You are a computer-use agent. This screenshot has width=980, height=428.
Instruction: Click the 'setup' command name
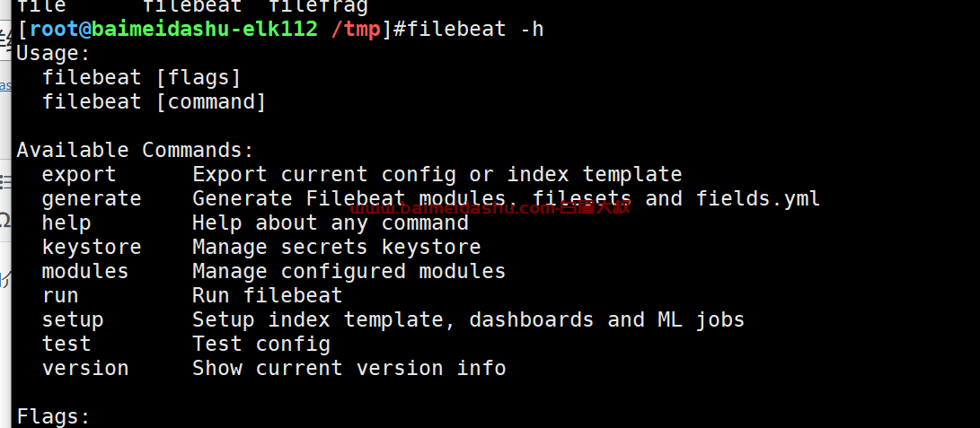[x=73, y=320]
